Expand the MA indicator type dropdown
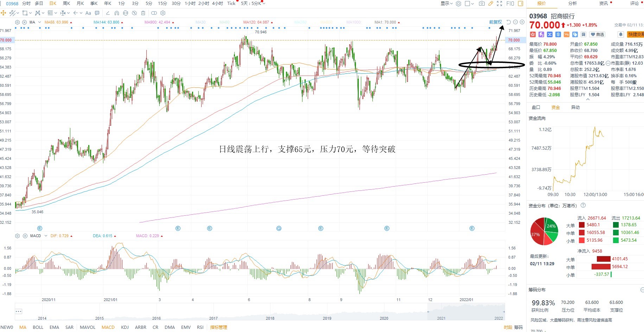Image resolution: width=644 pixels, height=332 pixels. pyautogui.click(x=39, y=22)
